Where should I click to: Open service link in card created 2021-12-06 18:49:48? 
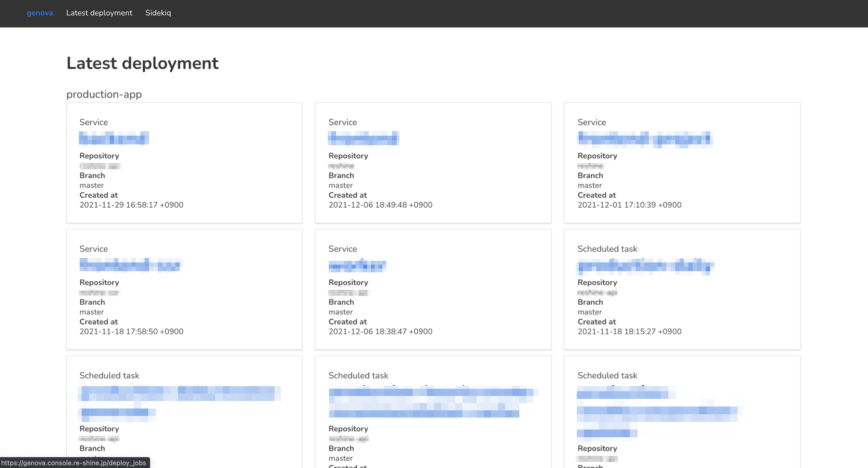363,139
